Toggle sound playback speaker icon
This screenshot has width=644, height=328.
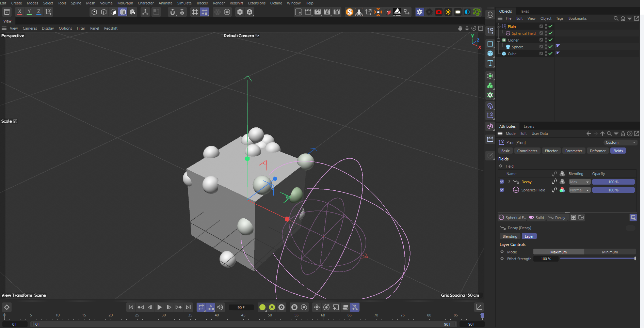220,307
